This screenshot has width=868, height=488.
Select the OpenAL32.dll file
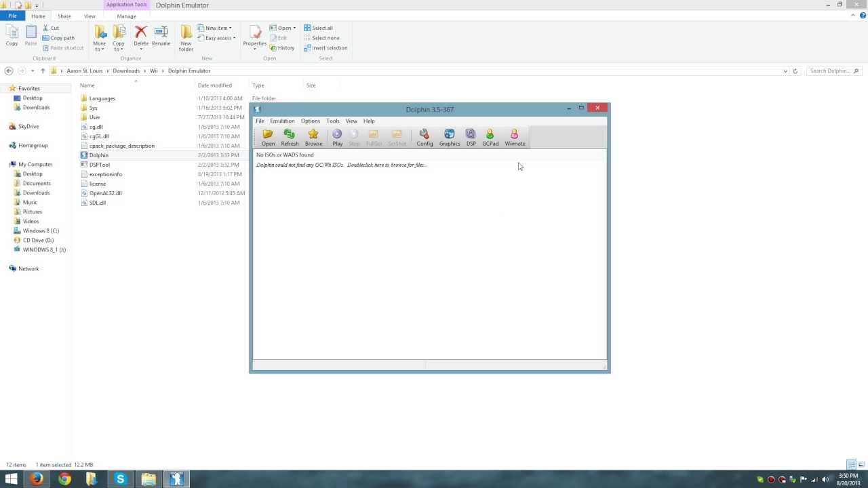click(x=106, y=193)
